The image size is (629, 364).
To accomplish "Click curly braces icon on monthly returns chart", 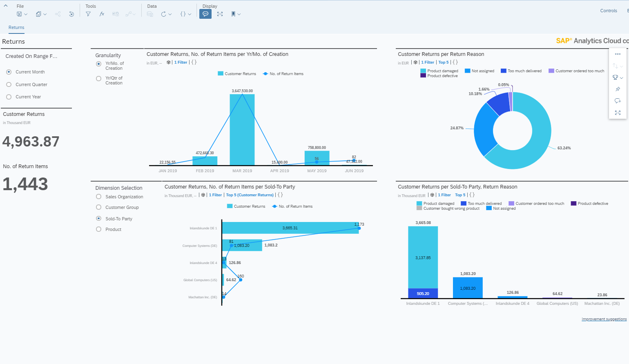I will (x=194, y=62).
